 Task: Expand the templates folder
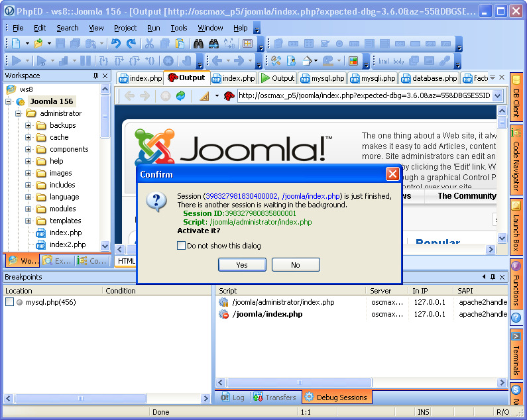coord(29,221)
